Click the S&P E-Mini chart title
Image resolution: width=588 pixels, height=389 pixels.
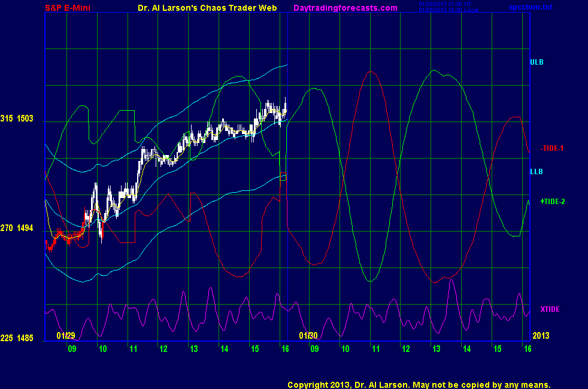(x=68, y=8)
